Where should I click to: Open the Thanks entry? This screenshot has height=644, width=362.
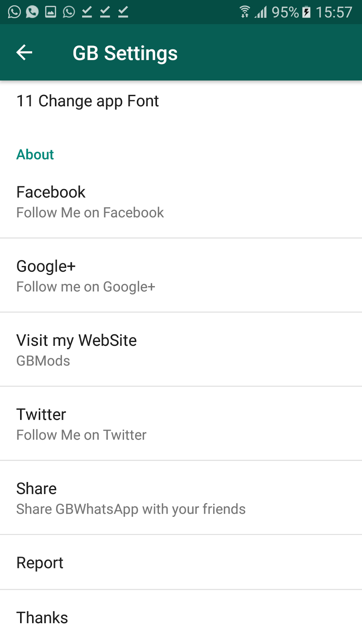pos(181,617)
